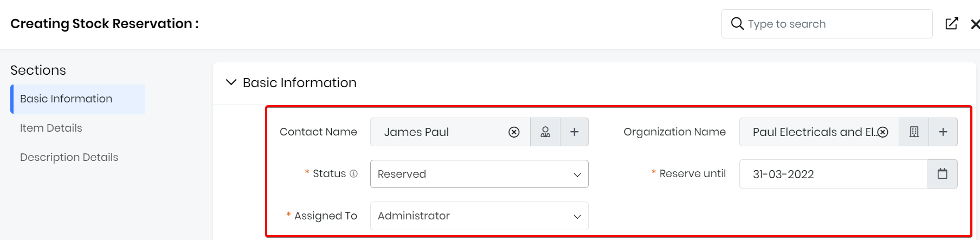Add new organization with plus icon
Viewport: 980px width, 240px height.
click(943, 132)
